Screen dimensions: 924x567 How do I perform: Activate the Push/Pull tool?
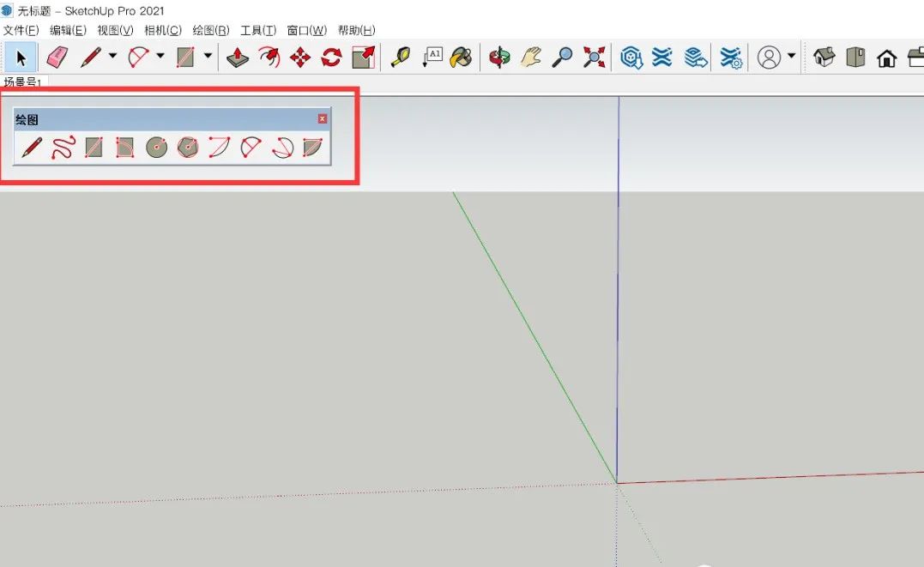(238, 57)
